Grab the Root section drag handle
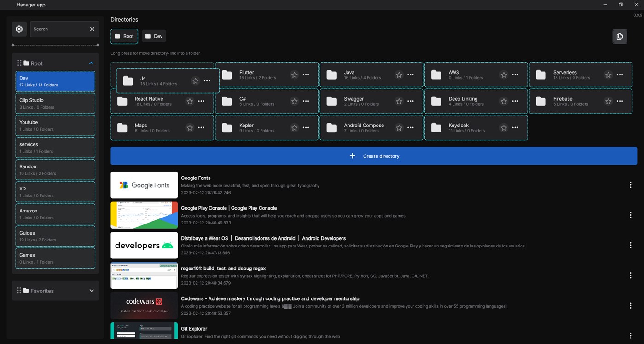The image size is (644, 344). click(x=19, y=63)
